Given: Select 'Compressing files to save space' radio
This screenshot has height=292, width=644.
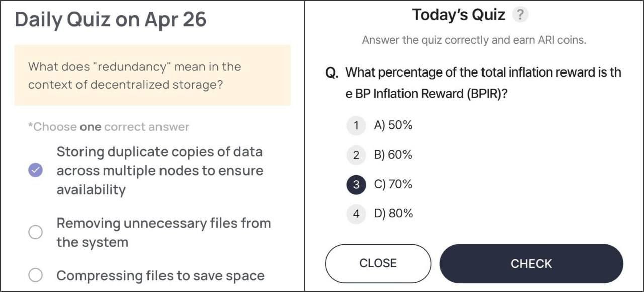Looking at the screenshot, I should 35,275.
